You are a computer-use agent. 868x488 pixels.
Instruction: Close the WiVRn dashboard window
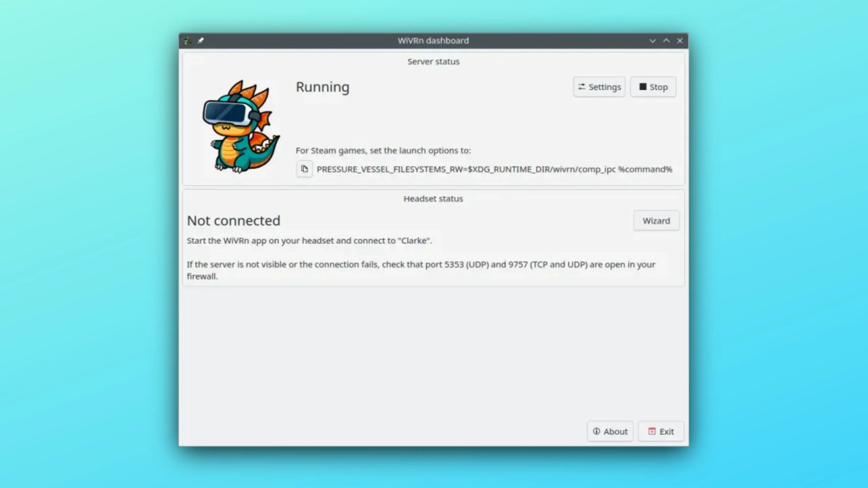coord(680,41)
